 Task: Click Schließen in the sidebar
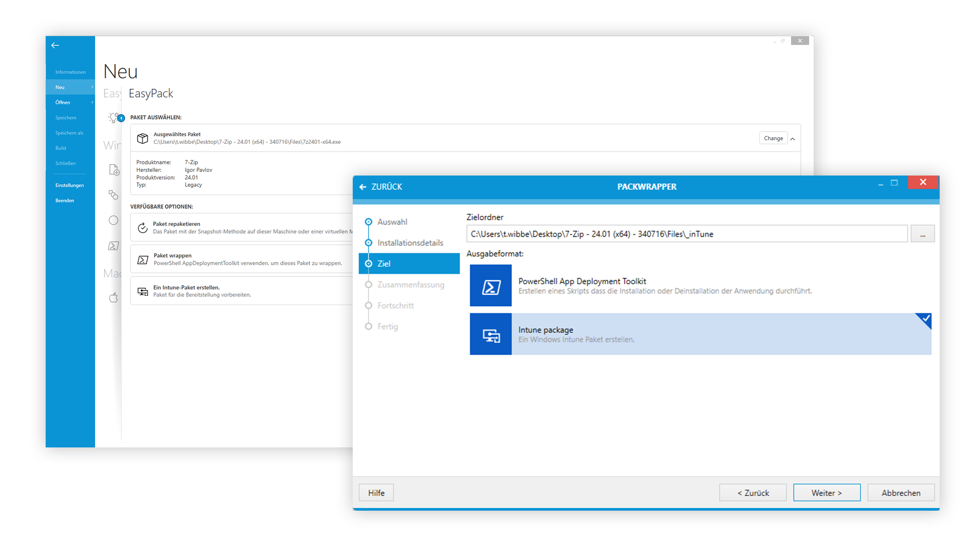click(70, 164)
